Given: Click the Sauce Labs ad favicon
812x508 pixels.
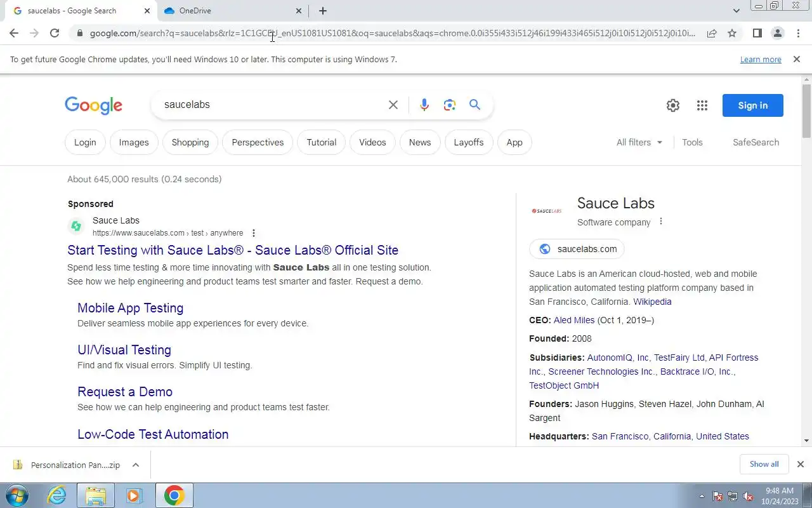Looking at the screenshot, I should coord(76,226).
